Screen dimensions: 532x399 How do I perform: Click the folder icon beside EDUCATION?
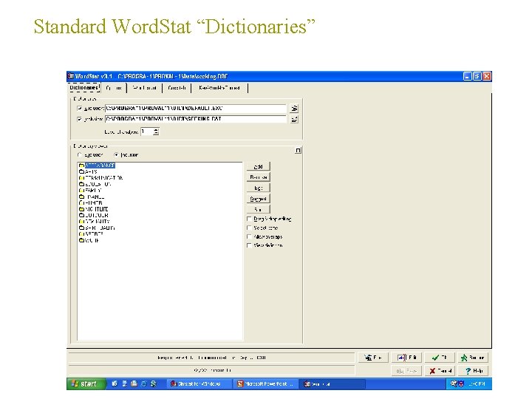(x=81, y=184)
